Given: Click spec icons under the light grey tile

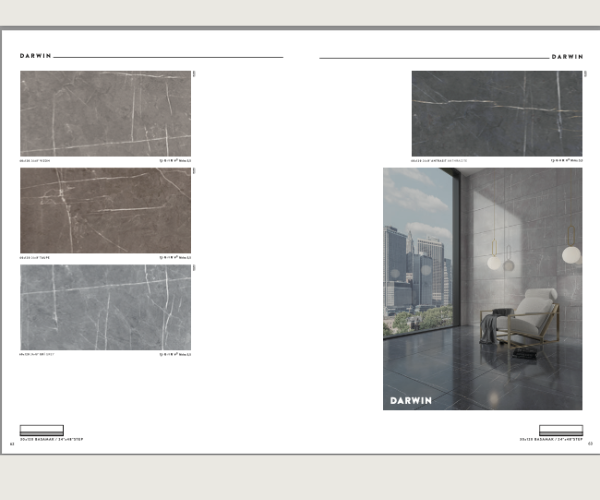Looking at the screenshot, I should (174, 353).
